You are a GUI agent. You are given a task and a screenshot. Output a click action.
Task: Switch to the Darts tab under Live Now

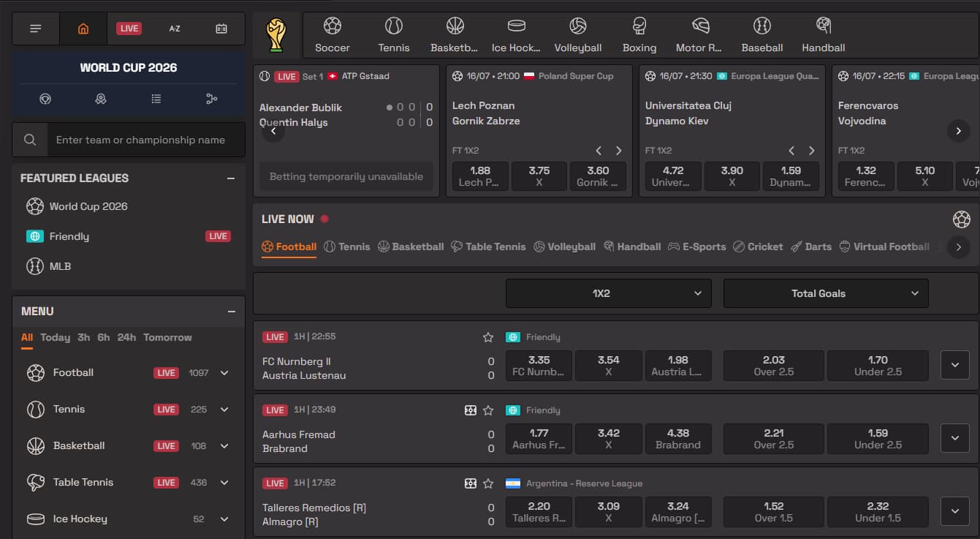[x=811, y=246]
